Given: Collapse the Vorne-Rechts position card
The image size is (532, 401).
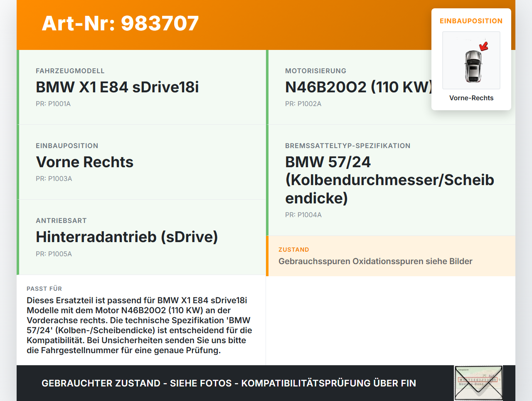Looking at the screenshot, I should (x=471, y=98).
